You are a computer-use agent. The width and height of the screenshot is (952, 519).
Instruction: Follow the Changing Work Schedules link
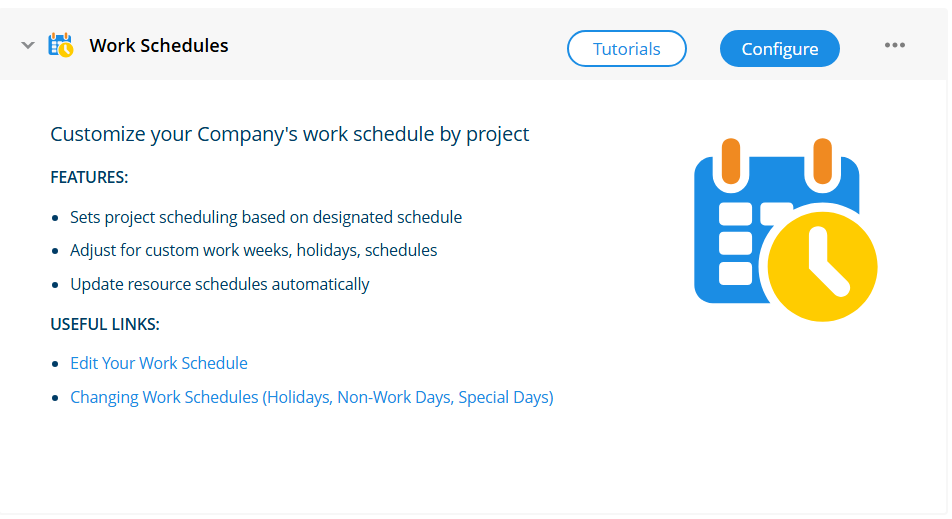click(312, 397)
